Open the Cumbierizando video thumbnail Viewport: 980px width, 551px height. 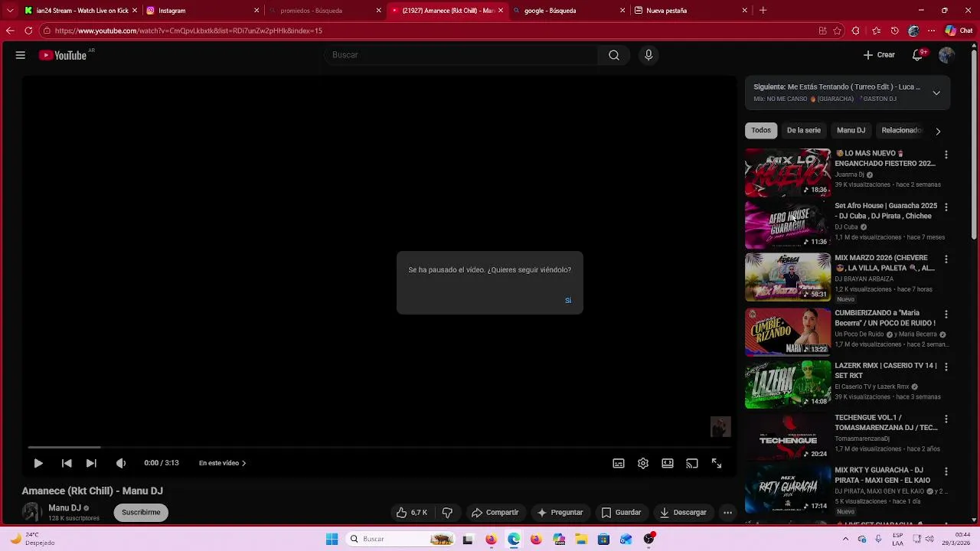click(788, 331)
